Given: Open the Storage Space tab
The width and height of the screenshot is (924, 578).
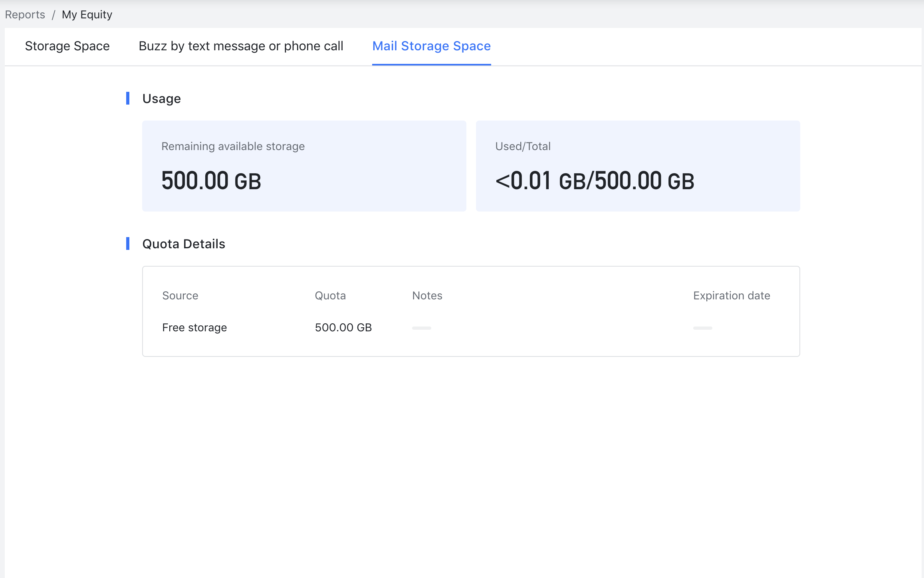Looking at the screenshot, I should pyautogui.click(x=67, y=46).
